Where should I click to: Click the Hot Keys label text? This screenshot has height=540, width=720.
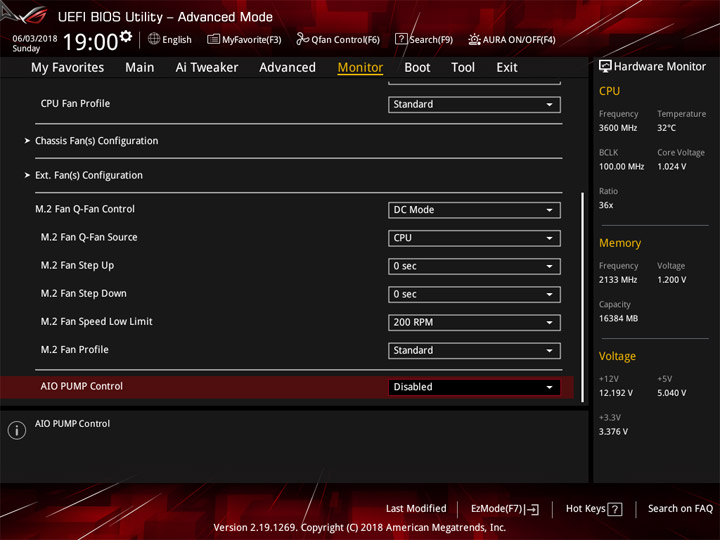pyautogui.click(x=585, y=508)
